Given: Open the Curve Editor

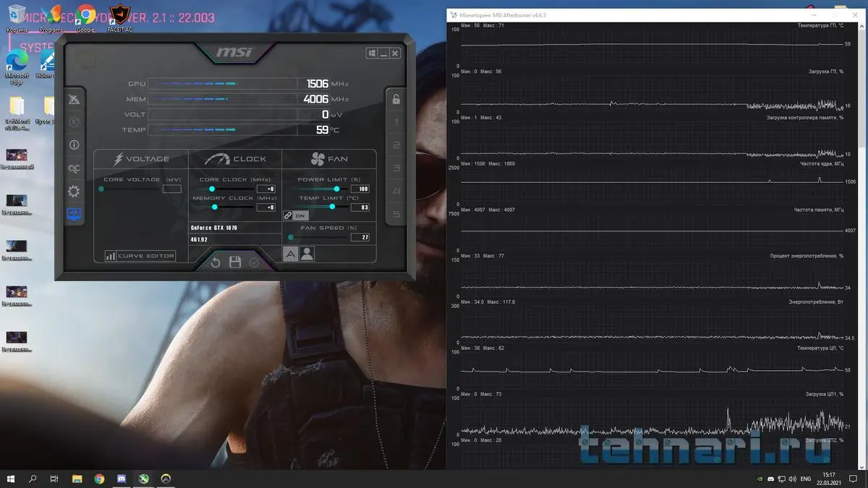Looking at the screenshot, I should 140,255.
